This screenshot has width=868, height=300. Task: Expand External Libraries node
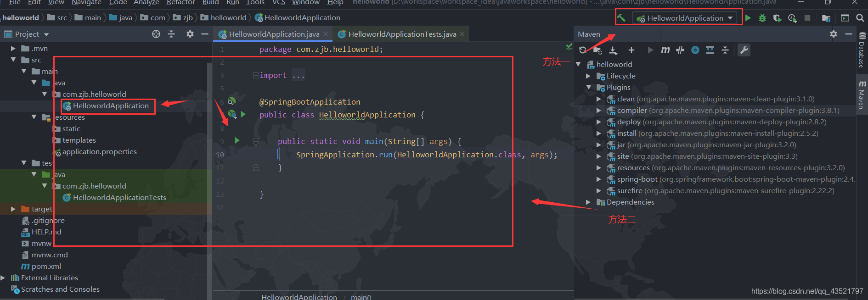(3, 278)
